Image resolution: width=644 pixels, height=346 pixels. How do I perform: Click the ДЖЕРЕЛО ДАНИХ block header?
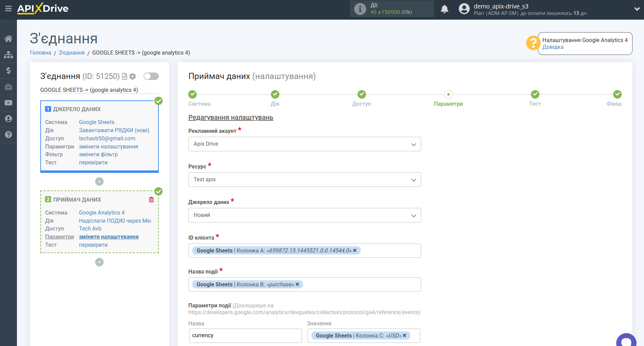point(77,109)
